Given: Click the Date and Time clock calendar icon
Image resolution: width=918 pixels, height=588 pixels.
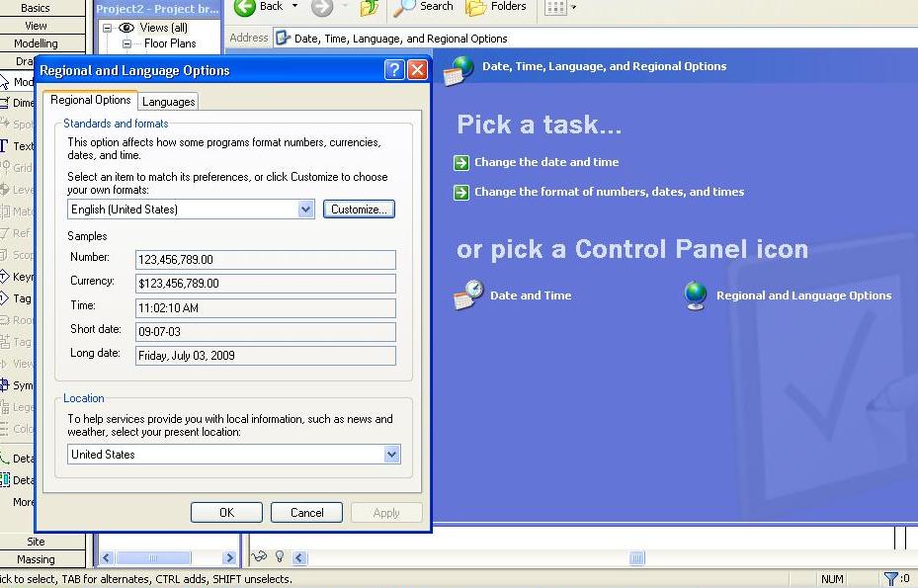Looking at the screenshot, I should point(469,294).
